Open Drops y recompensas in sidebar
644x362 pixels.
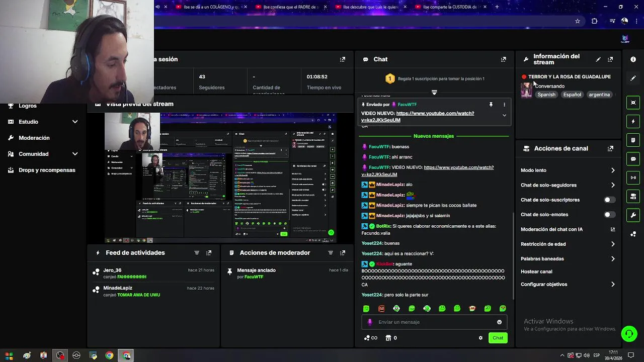47,170
